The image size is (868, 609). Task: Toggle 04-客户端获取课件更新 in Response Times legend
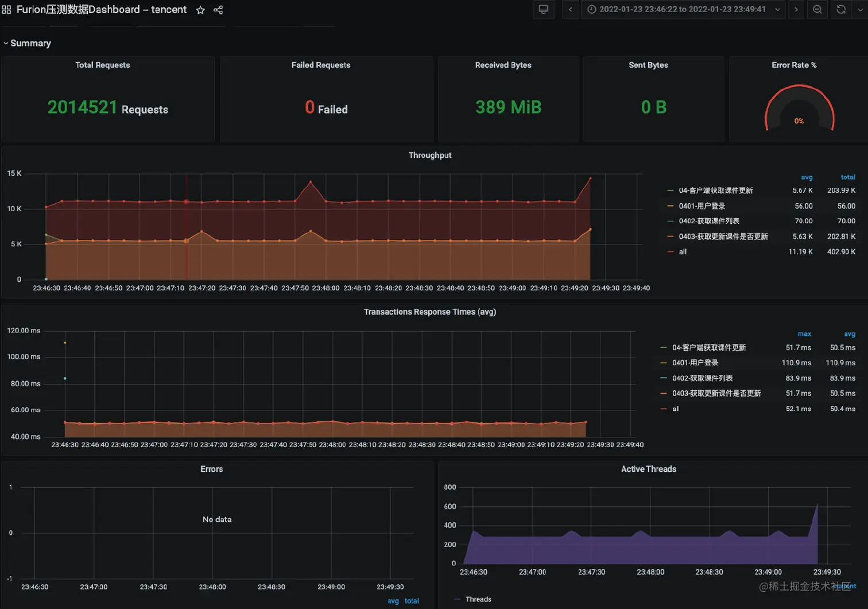(x=709, y=348)
